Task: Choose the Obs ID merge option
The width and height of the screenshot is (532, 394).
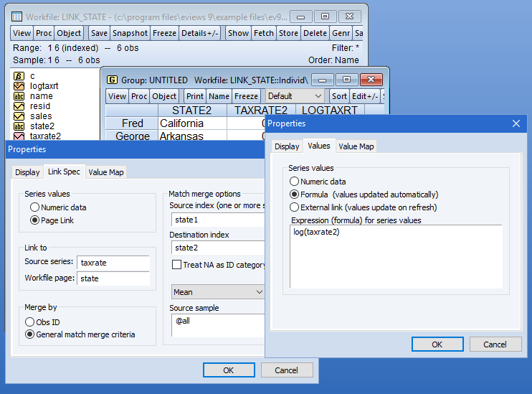Action: [30, 322]
